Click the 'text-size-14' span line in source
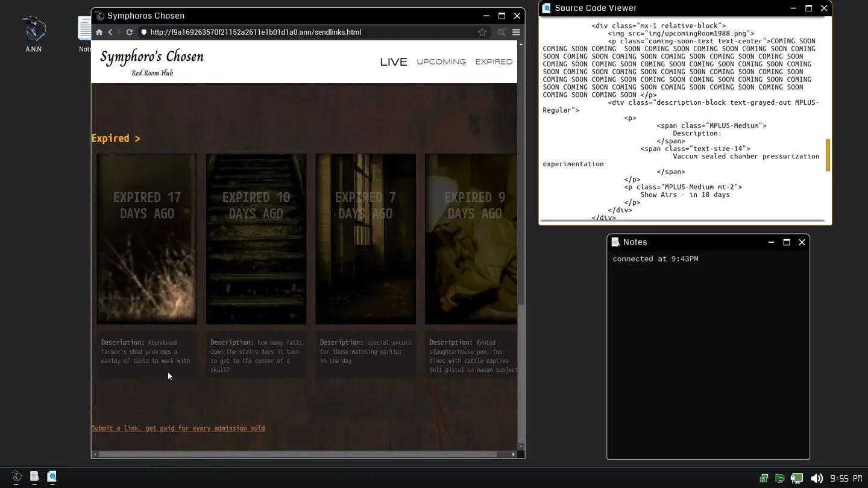This screenshot has height=488, width=868. [695, 149]
